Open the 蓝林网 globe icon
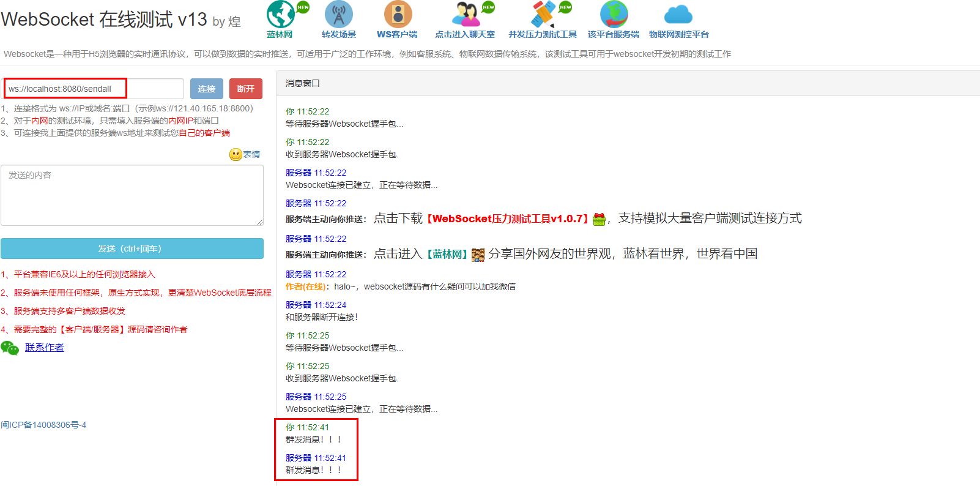This screenshot has height=486, width=980. click(x=281, y=14)
